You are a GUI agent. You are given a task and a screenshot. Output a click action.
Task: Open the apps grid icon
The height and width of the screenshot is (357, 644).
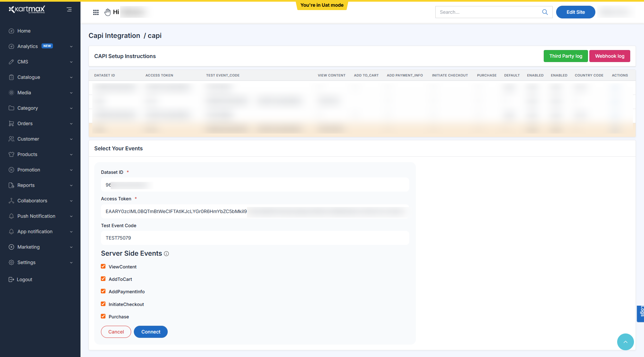[96, 12]
